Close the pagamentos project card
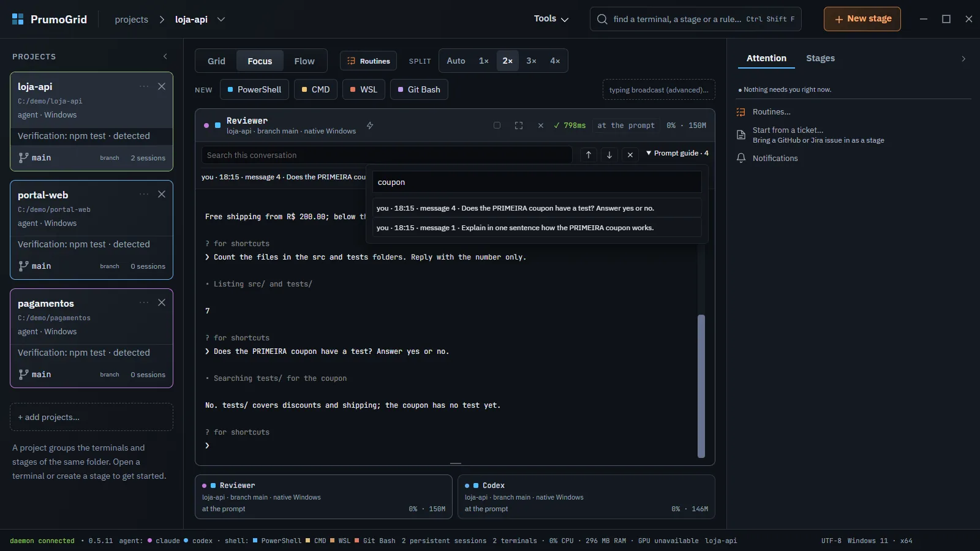 [x=162, y=302]
